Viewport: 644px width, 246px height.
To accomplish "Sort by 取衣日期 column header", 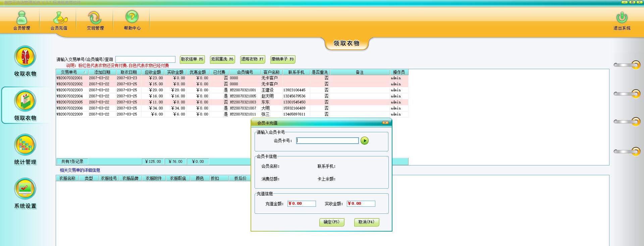I will click(129, 72).
